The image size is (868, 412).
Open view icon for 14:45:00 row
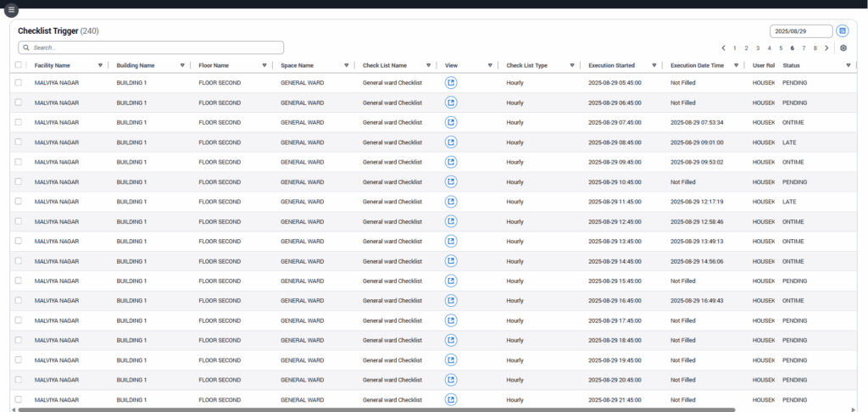(x=451, y=261)
